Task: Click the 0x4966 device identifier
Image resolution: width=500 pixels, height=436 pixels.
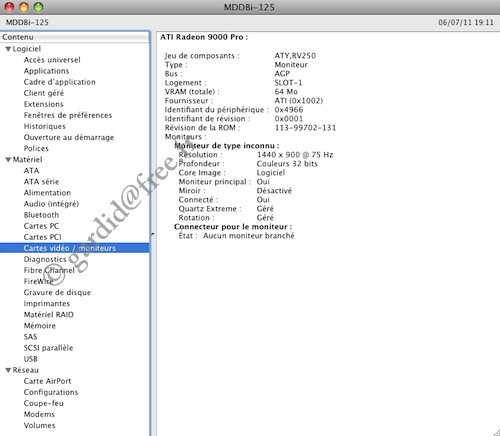Action: [x=289, y=110]
